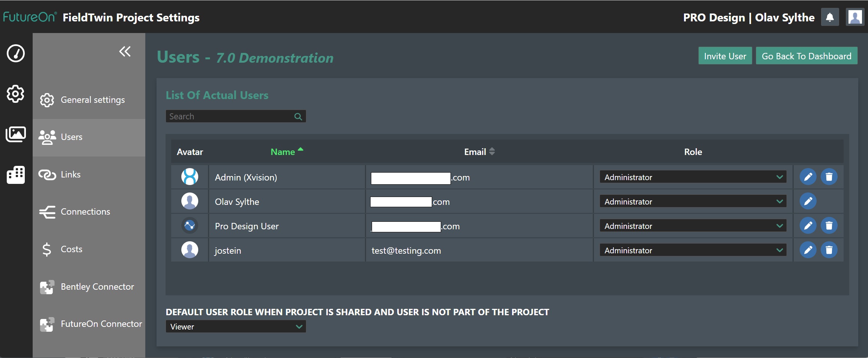The image size is (868, 358).
Task: Click '7.0 Demonstration' project title
Action: [275, 58]
